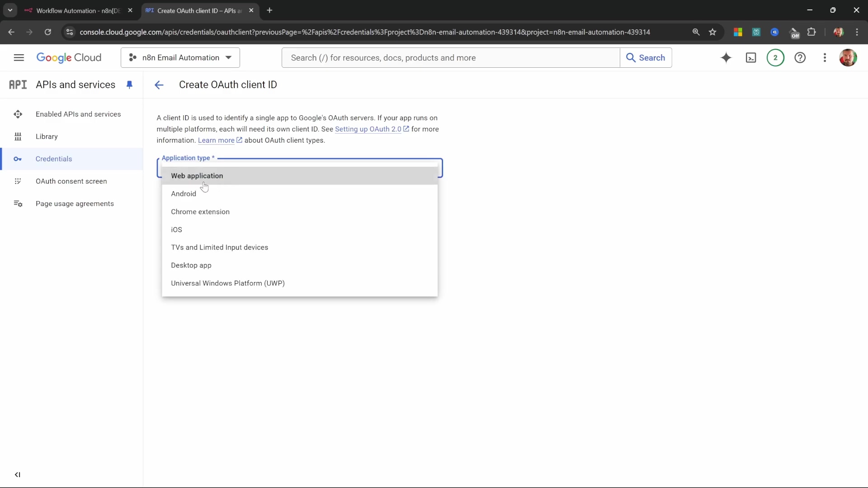Choose Web application from the dropdown list
Viewport: 868px width, 488px height.
click(197, 176)
